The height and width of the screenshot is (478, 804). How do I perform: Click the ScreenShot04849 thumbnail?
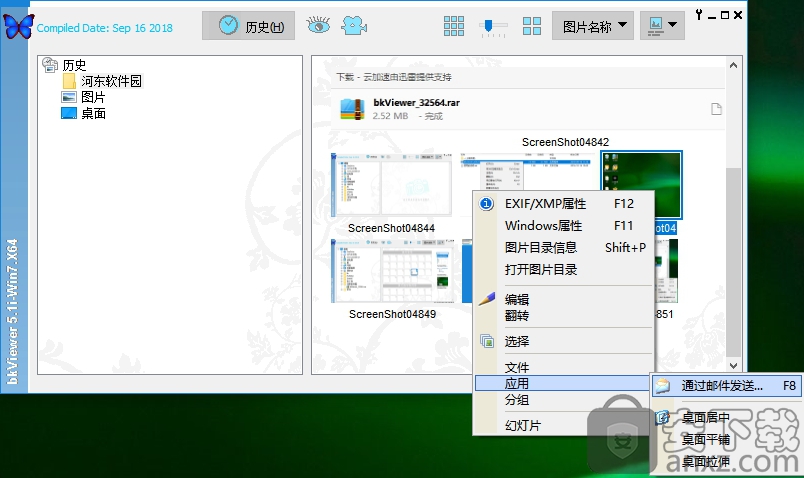(x=392, y=271)
